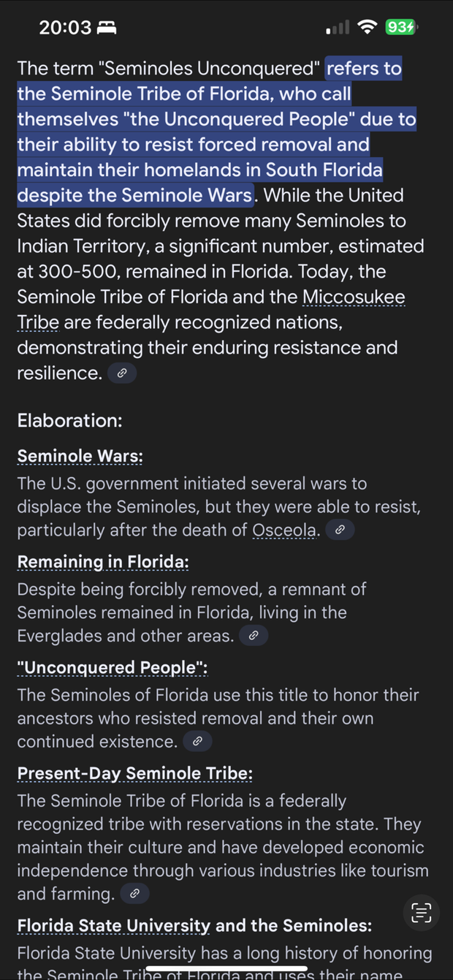Screen dimensions: 453x980
Task: Tap the "Remaining in Florida:" heading link
Action: pos(103,562)
